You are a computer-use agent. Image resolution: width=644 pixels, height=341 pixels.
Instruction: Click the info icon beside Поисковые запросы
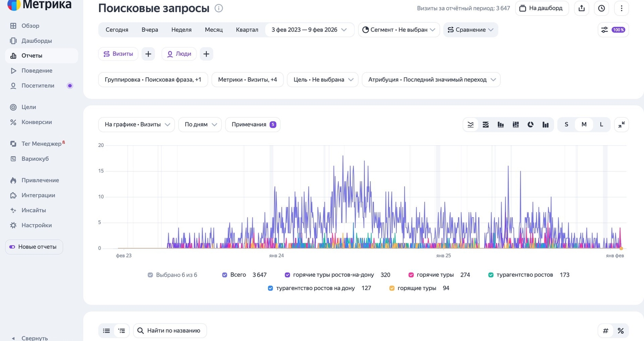point(219,8)
